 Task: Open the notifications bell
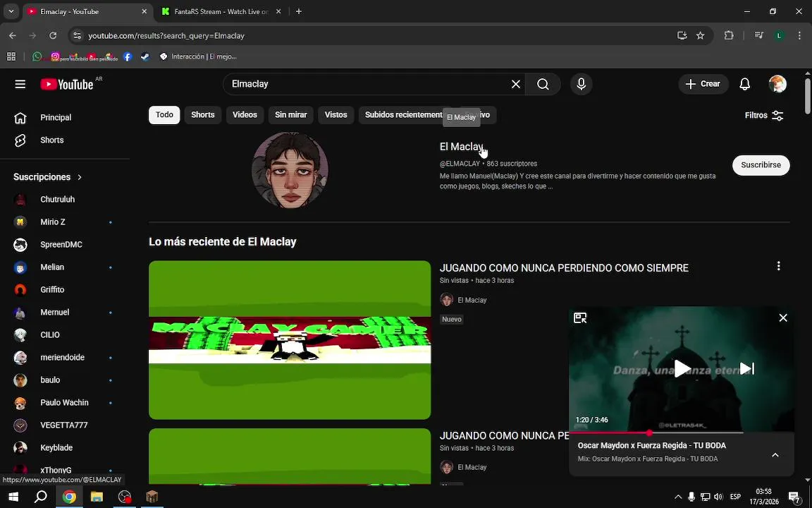pos(744,84)
